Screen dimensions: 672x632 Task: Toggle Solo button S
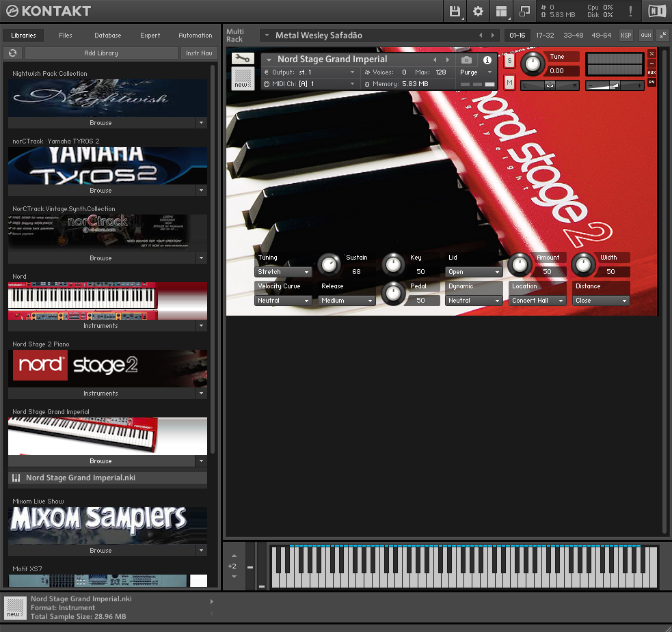click(509, 61)
